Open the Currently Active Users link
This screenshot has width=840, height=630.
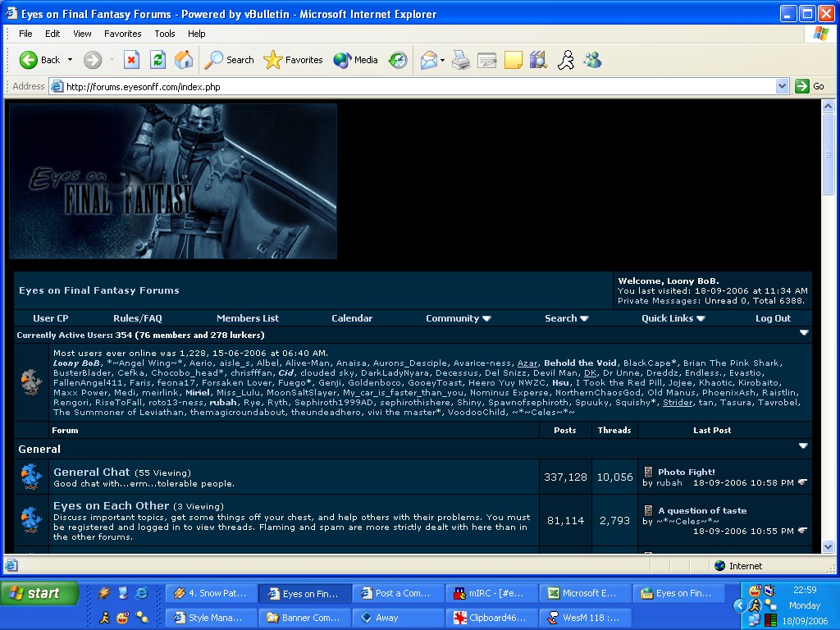(65, 335)
